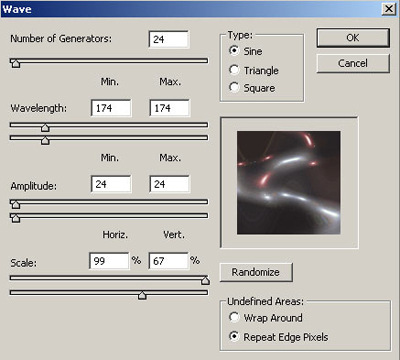This screenshot has width=400, height=360.
Task: Click the Wavelength Min. field
Action: pyautogui.click(x=111, y=108)
